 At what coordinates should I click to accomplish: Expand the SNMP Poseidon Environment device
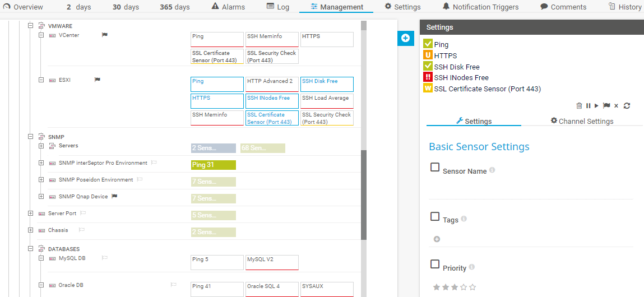(41, 180)
